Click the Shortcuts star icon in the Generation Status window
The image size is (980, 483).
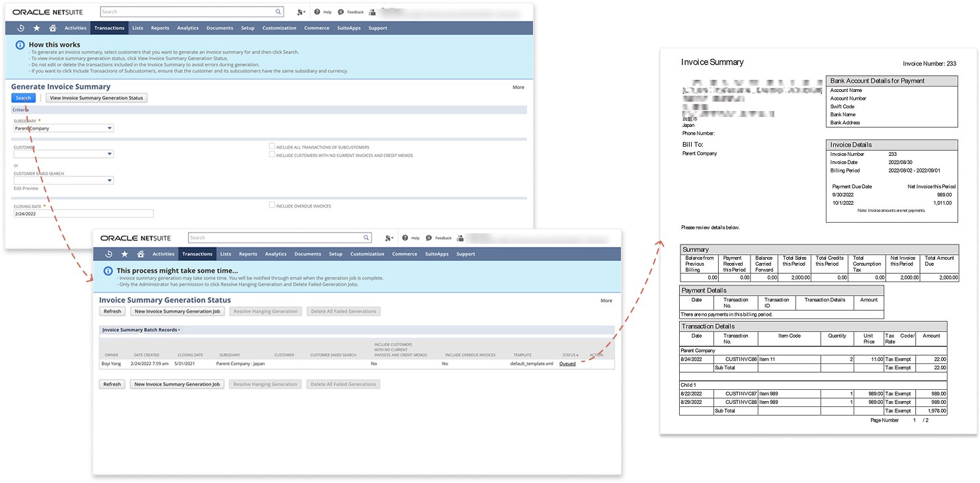(x=124, y=254)
